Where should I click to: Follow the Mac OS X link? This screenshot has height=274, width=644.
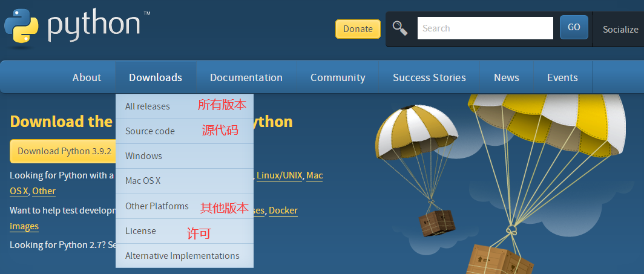coord(315,175)
